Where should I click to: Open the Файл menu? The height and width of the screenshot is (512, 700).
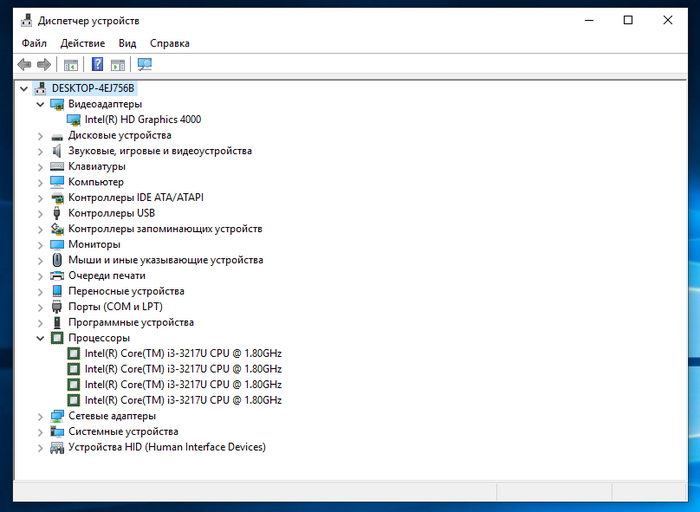[x=34, y=43]
